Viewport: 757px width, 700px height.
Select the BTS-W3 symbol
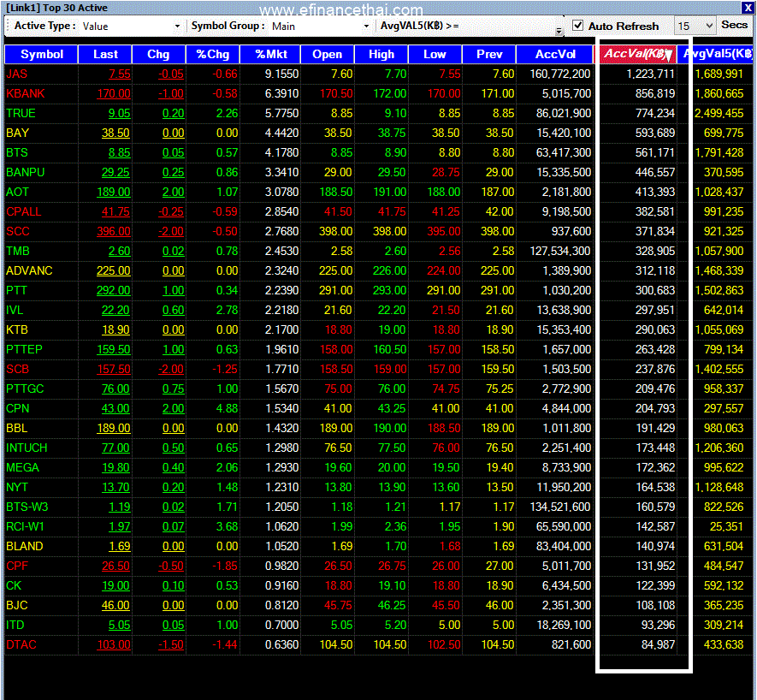click(27, 507)
